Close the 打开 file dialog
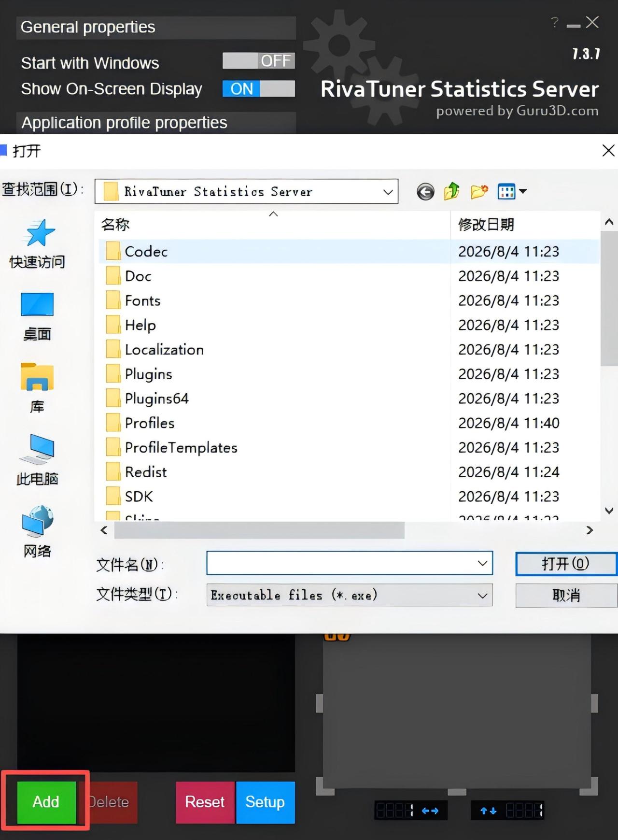Image resolution: width=618 pixels, height=840 pixels. [x=608, y=151]
